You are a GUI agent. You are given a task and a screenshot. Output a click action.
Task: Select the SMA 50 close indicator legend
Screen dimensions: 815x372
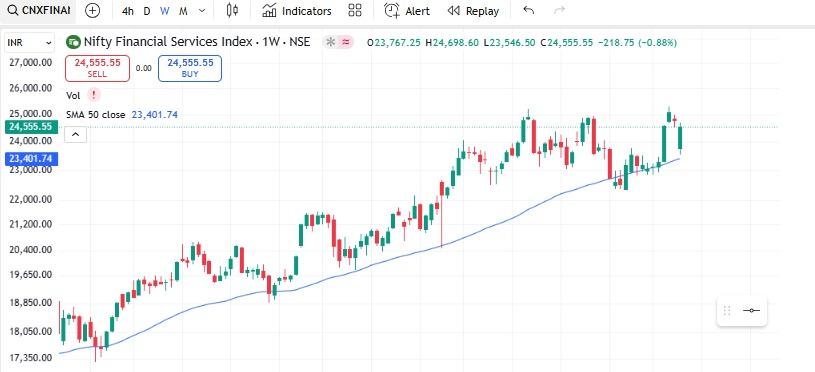coord(96,115)
